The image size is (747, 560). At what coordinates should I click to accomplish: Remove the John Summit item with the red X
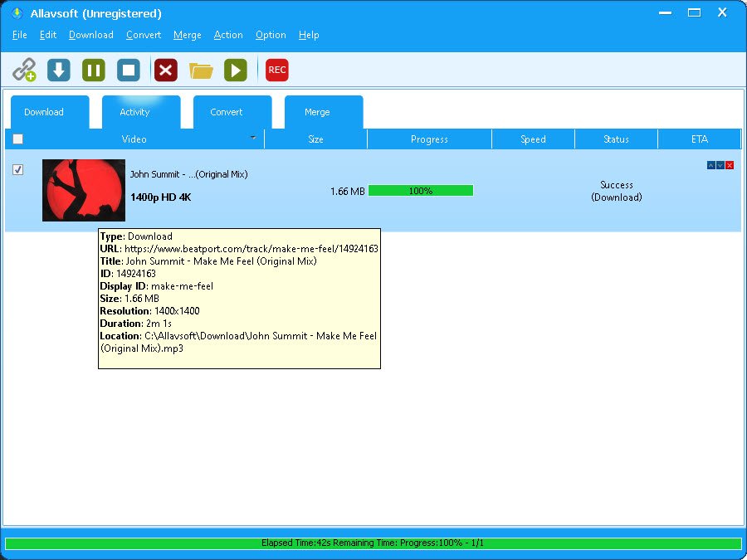730,165
